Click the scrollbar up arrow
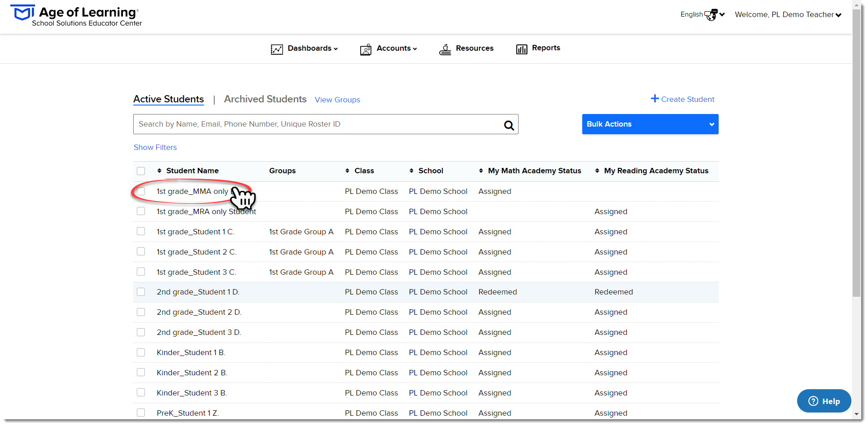This screenshot has width=868, height=426. (x=857, y=5)
